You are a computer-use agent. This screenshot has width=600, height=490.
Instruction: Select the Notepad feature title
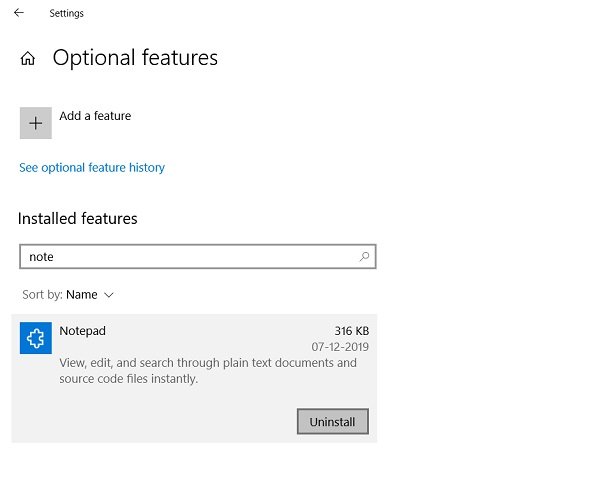tap(82, 331)
